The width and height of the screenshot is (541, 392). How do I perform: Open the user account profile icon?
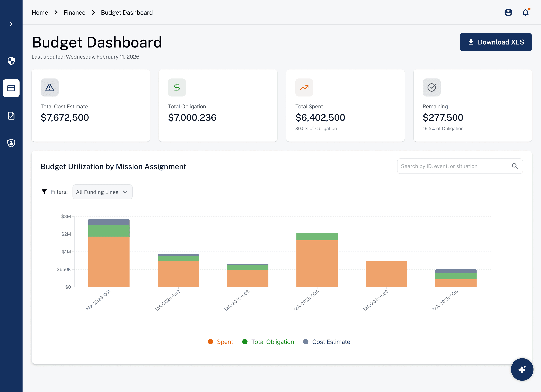click(x=508, y=12)
